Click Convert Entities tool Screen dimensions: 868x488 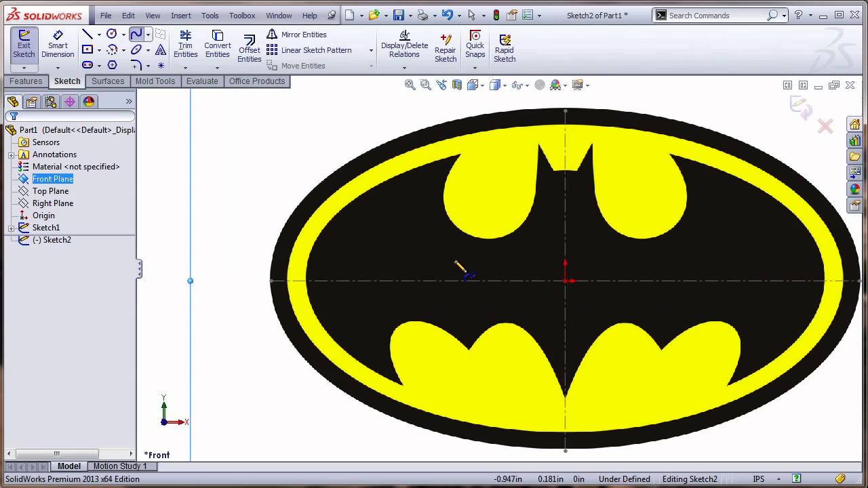pos(218,45)
